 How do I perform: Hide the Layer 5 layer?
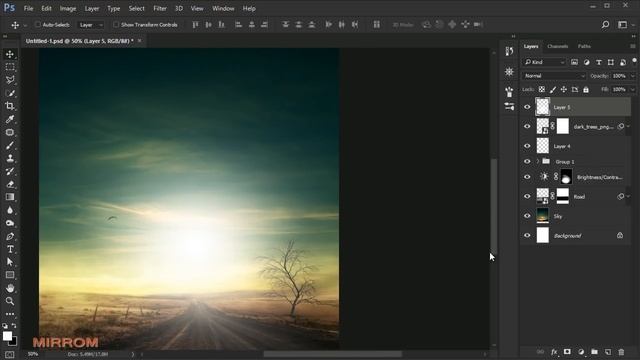point(527,107)
